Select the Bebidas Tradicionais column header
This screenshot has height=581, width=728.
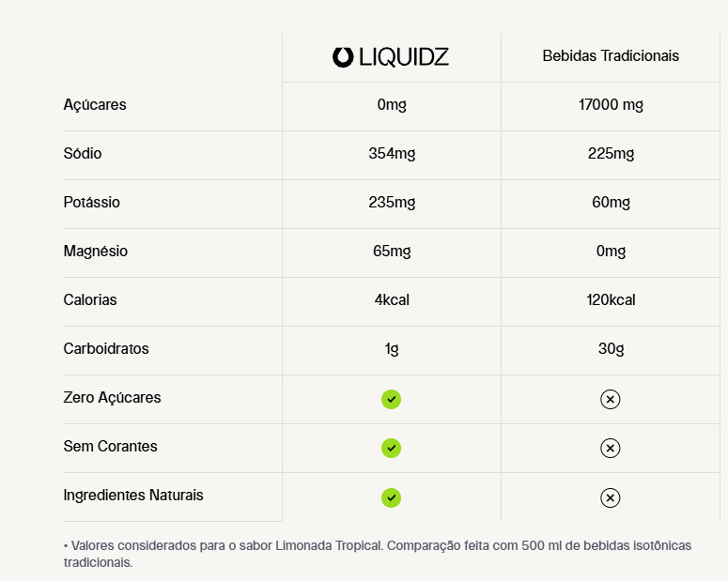tap(611, 55)
